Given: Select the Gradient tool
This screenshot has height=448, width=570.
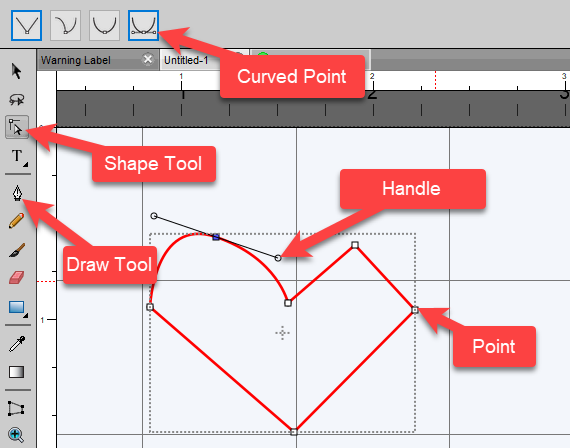Looking at the screenshot, I should (x=17, y=372).
